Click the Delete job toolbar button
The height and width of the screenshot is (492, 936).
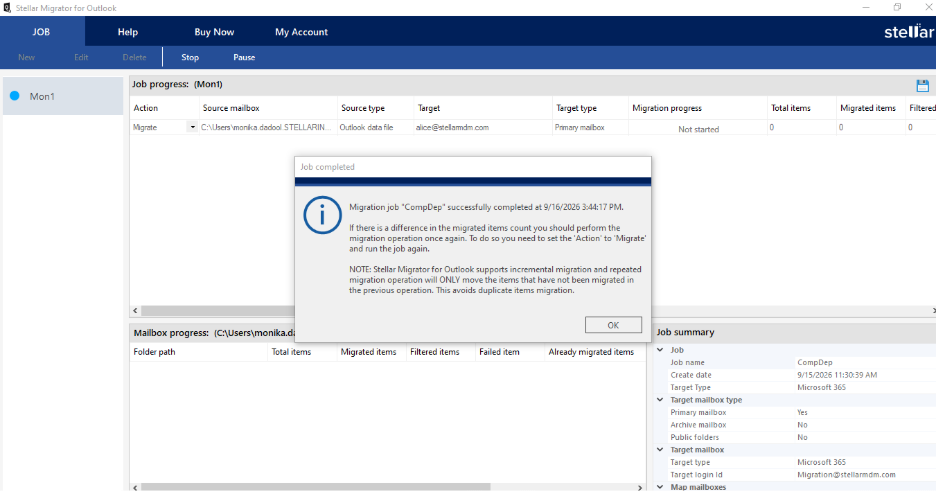point(134,57)
